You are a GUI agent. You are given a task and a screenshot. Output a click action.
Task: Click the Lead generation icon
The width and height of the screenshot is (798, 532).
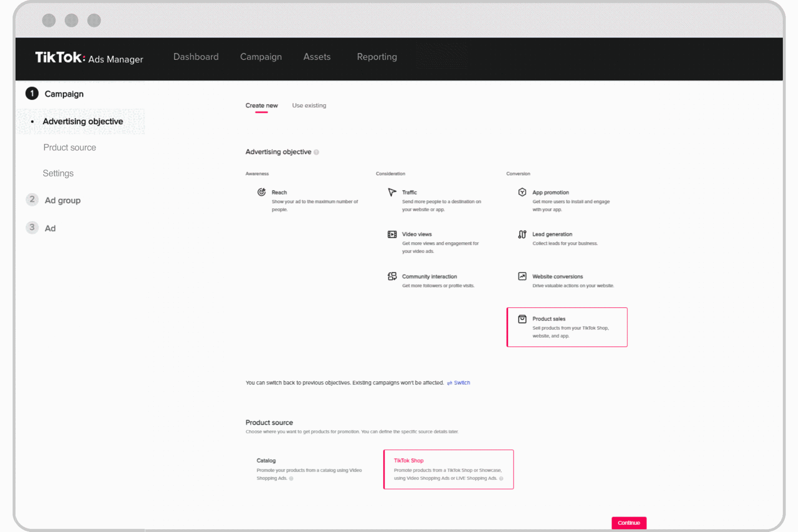522,234
